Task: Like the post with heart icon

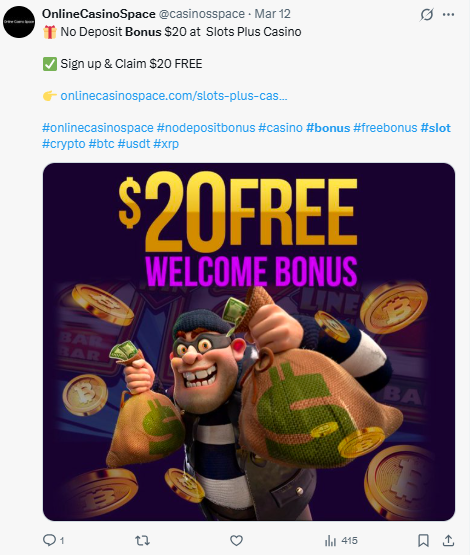Action: (x=236, y=540)
